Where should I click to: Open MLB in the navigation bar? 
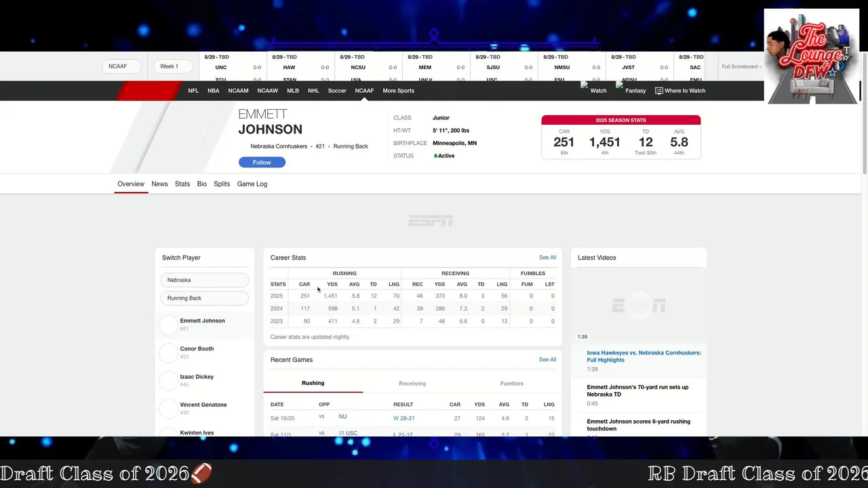click(x=293, y=91)
